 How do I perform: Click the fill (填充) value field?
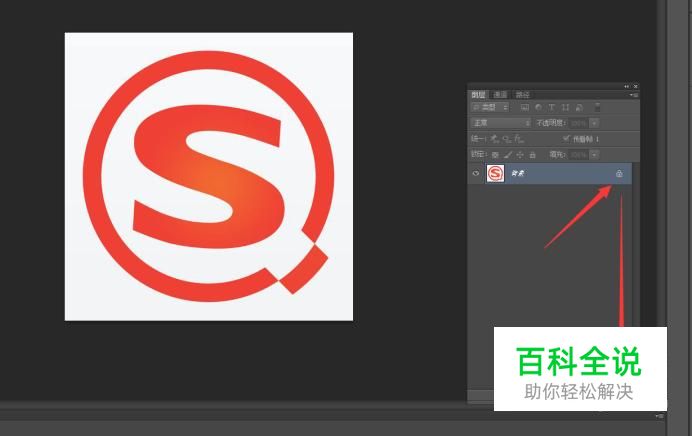[x=579, y=155]
